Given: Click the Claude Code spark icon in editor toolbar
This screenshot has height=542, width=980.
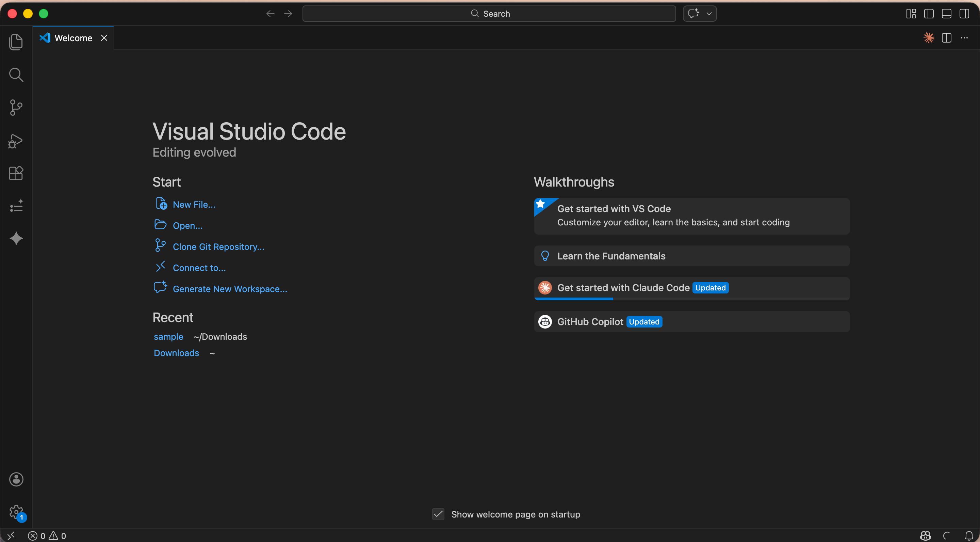Looking at the screenshot, I should [x=929, y=38].
